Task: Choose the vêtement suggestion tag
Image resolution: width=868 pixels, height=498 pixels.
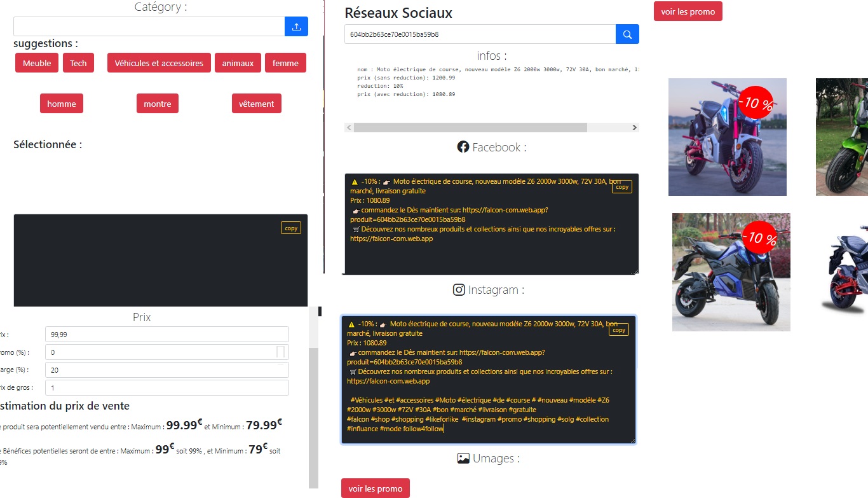Action: 257,104
